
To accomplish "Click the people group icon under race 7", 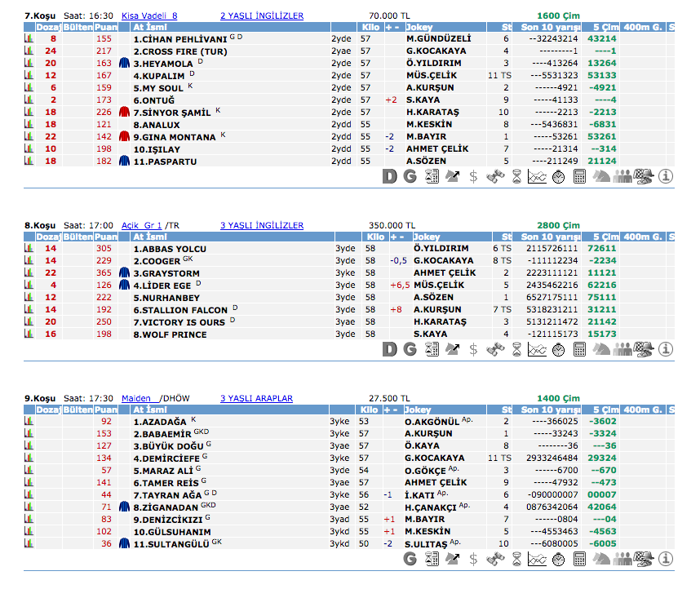I will (x=622, y=176).
